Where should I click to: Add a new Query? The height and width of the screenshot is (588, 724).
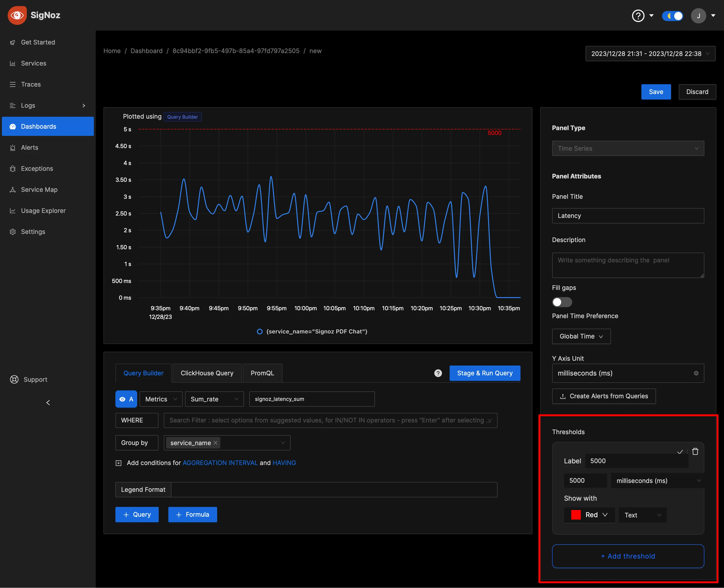pyautogui.click(x=137, y=515)
